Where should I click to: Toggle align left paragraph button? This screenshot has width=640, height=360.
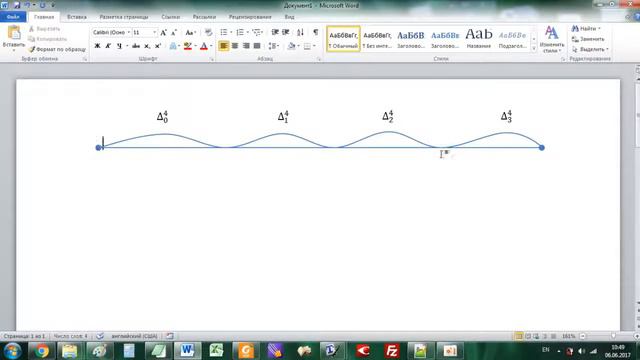tap(224, 46)
